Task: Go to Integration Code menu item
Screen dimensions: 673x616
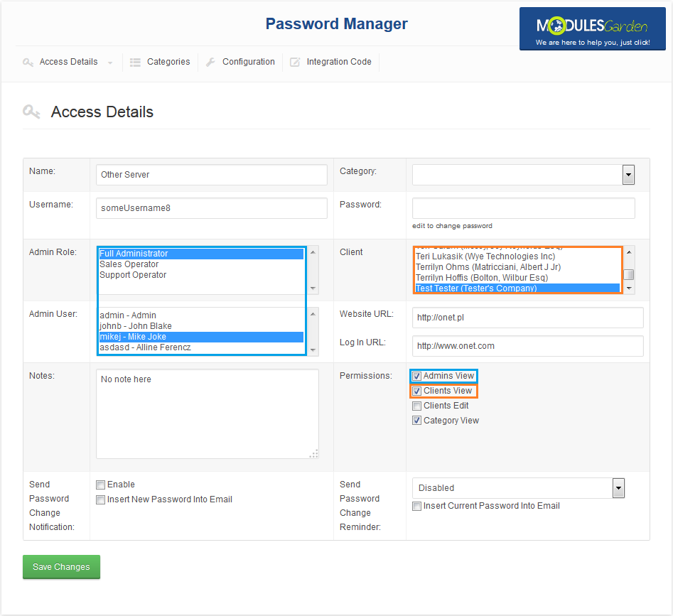Action: click(x=339, y=62)
